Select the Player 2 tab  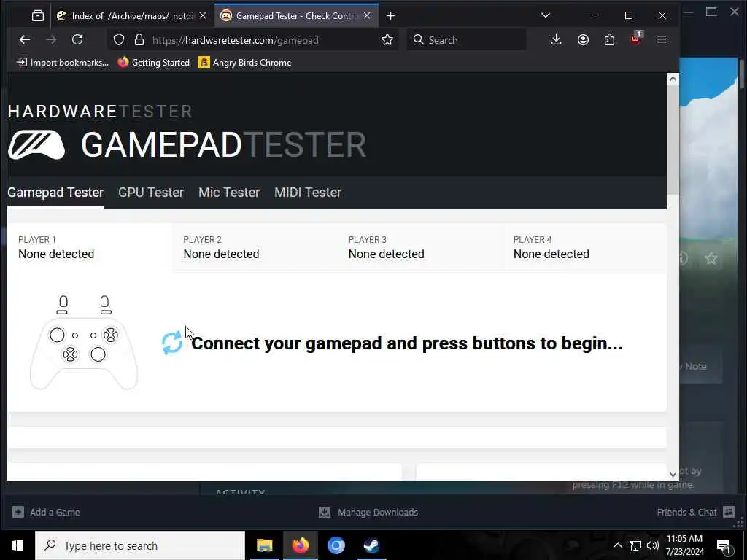[255, 247]
